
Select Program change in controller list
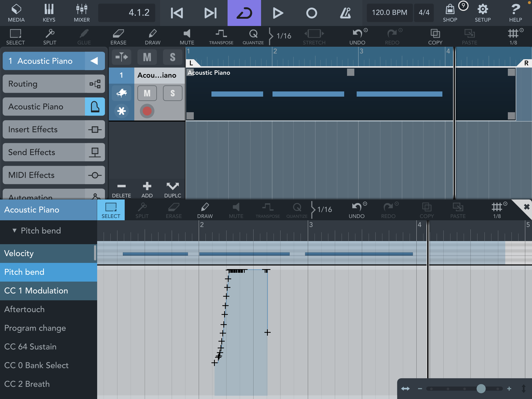point(49,328)
